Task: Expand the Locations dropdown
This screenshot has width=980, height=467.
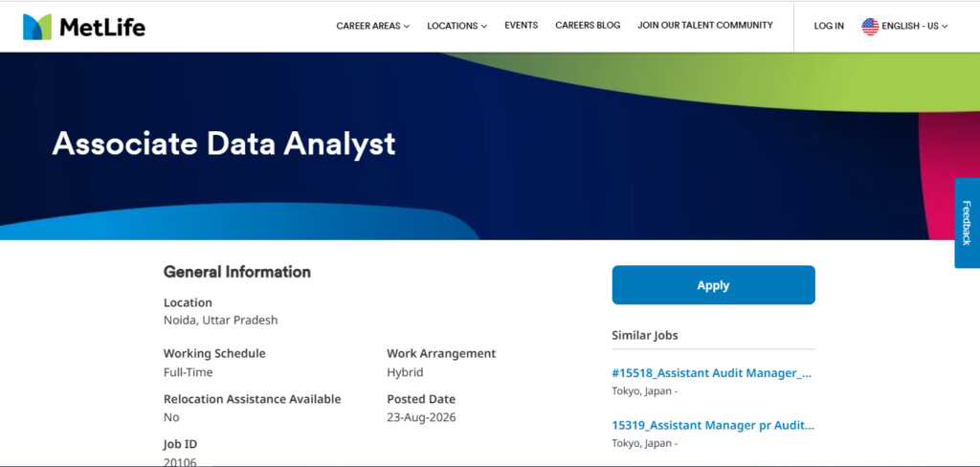Action: tap(457, 26)
